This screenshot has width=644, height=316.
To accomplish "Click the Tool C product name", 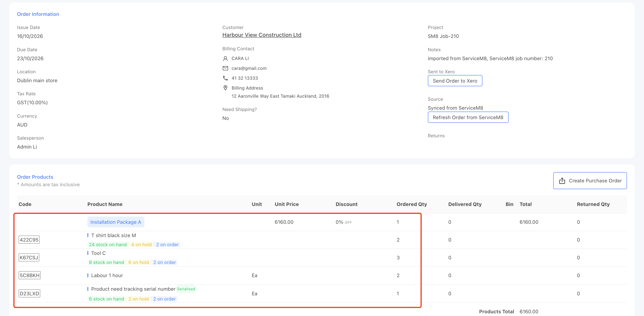I will point(98,253).
